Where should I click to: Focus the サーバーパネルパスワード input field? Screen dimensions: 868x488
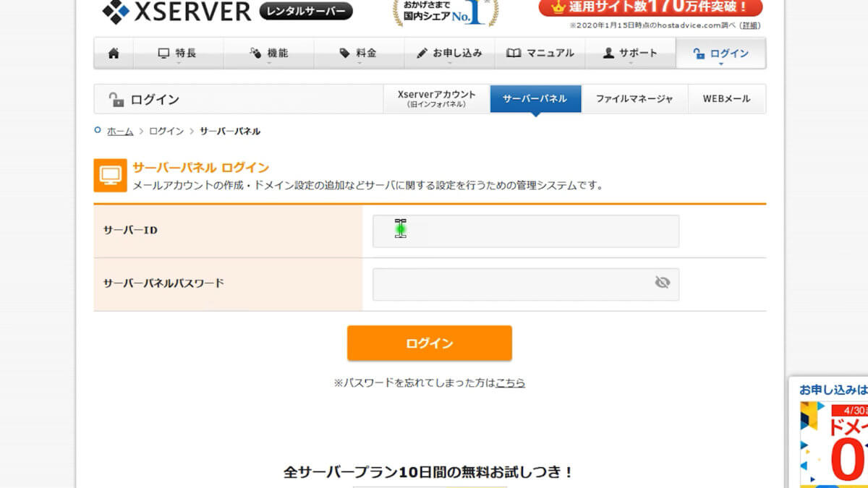pyautogui.click(x=526, y=284)
